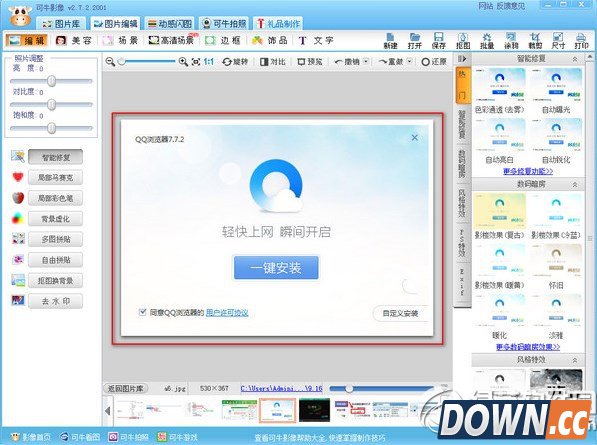Open the 边框 frame menu

(223, 40)
